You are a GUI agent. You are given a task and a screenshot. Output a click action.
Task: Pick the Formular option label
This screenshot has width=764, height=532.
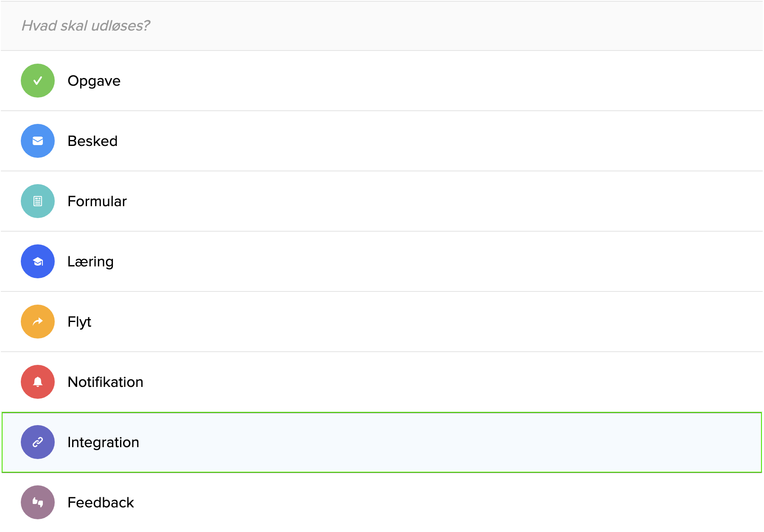point(97,201)
